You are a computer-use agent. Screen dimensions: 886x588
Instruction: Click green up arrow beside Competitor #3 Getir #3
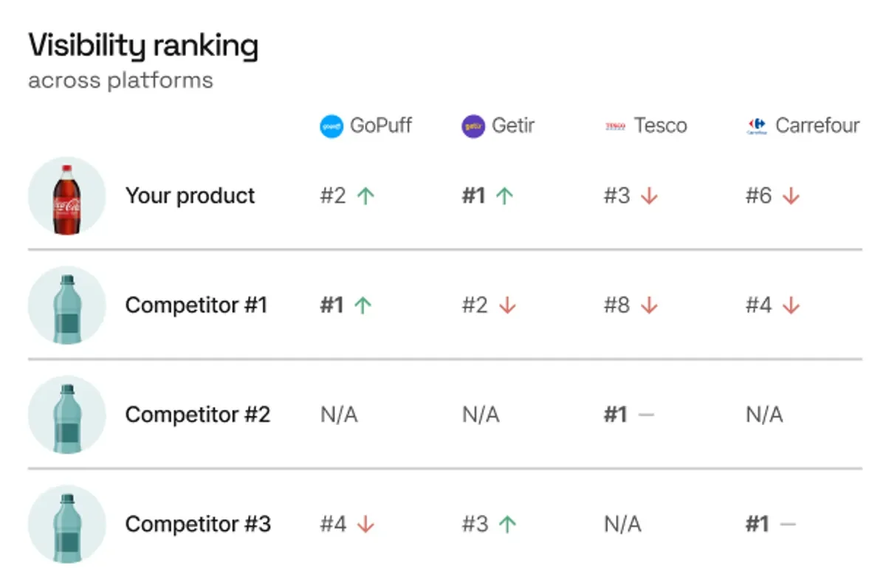[x=506, y=524]
